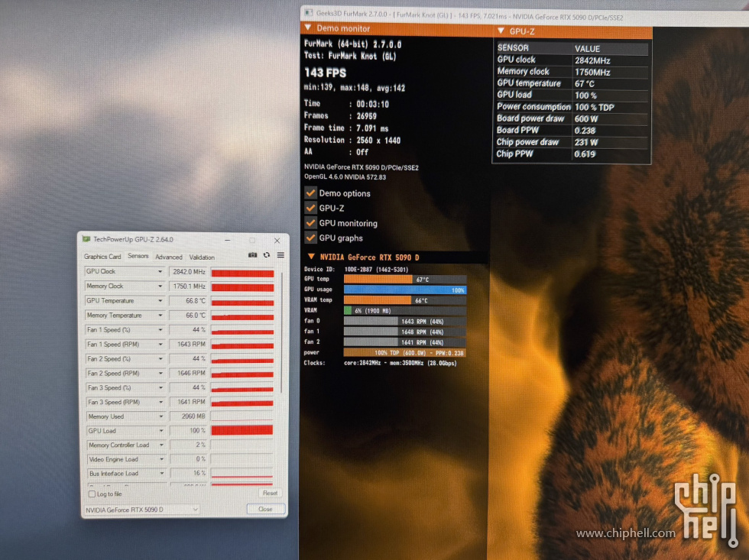Click the 2842.0 MHz GPU Clock value
This screenshot has height=560, width=749.
[x=188, y=272]
